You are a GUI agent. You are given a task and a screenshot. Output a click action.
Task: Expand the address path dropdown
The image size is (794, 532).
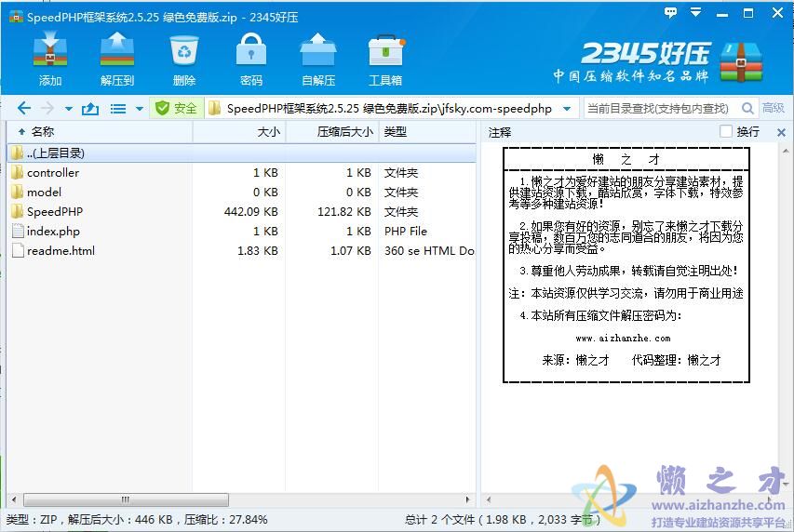click(567, 108)
